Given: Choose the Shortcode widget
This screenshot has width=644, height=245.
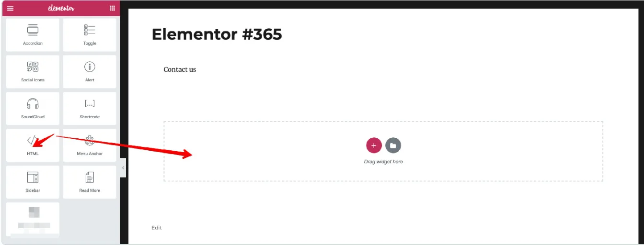Looking at the screenshot, I should pos(90,109).
